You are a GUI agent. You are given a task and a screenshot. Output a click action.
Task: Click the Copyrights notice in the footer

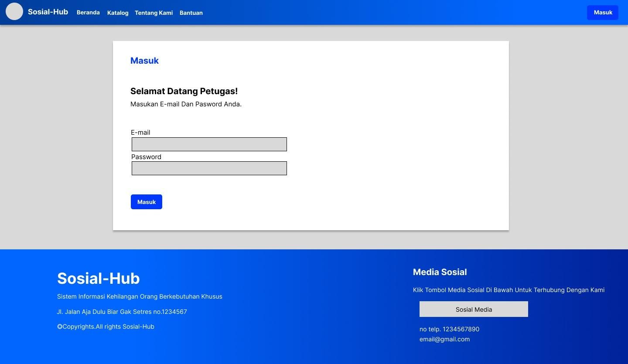coord(106,327)
